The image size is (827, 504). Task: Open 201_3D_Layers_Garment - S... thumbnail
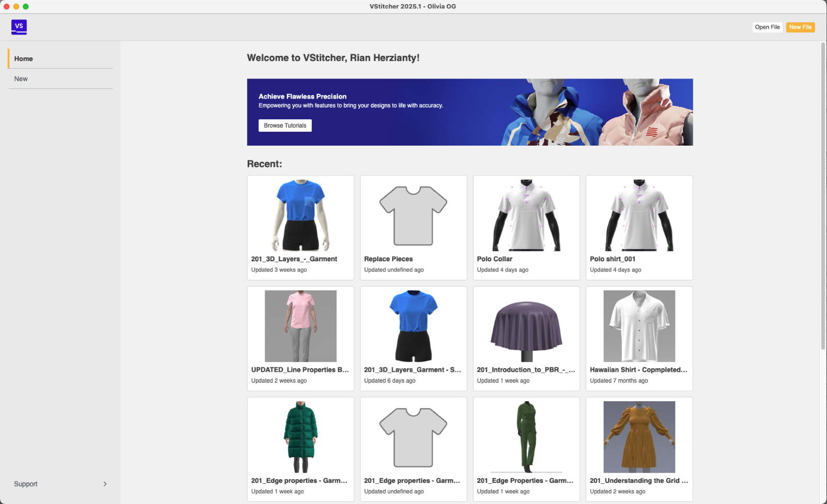point(413,326)
